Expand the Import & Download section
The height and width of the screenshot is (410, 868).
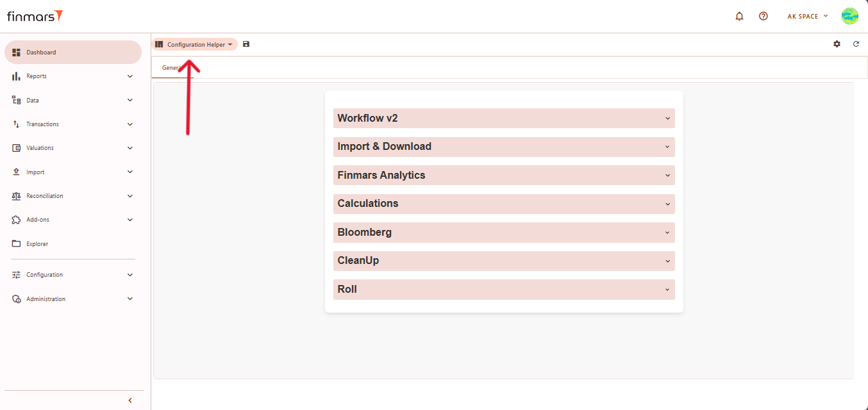point(504,147)
